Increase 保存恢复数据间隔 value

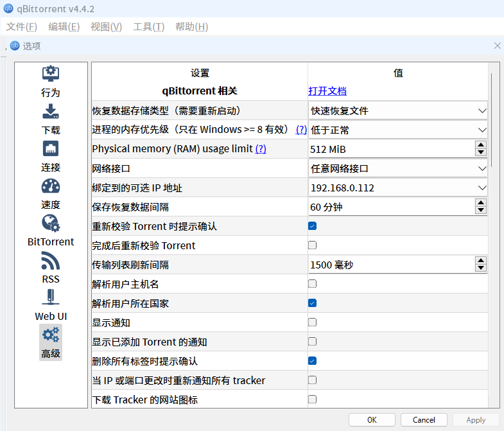(481, 203)
